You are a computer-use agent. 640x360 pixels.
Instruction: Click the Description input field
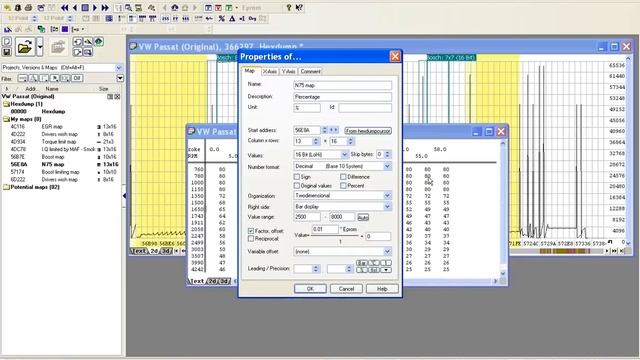tap(342, 97)
